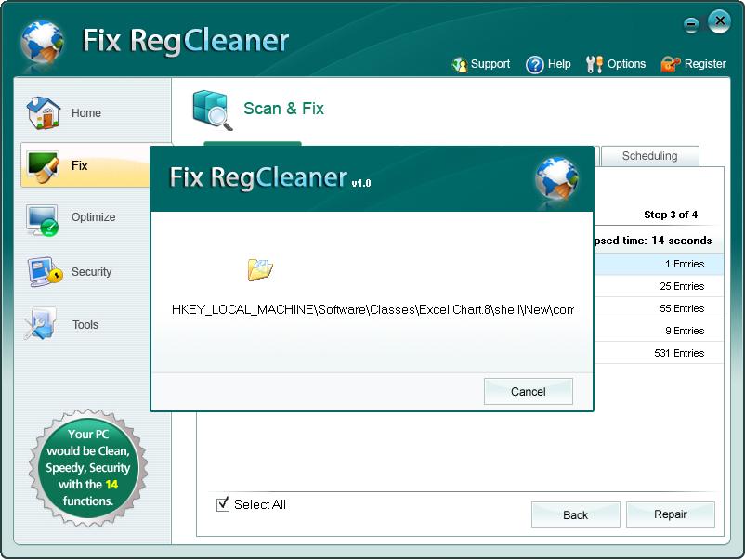This screenshot has height=560, width=745.
Task: Click the Register padlock icon
Action: tap(670, 65)
